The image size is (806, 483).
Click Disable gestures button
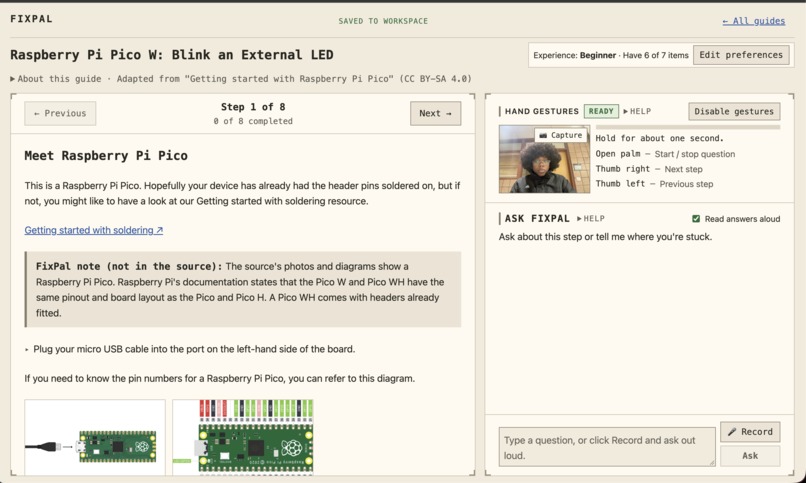(x=734, y=112)
